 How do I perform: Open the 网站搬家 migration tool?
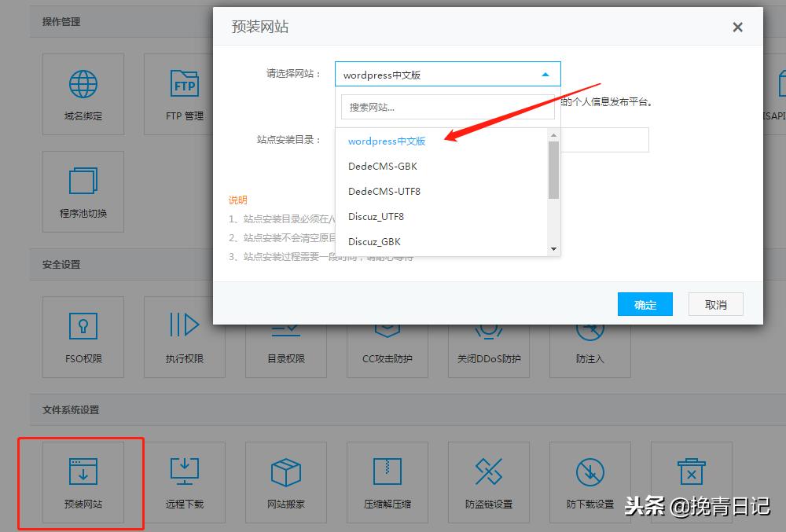click(x=285, y=482)
